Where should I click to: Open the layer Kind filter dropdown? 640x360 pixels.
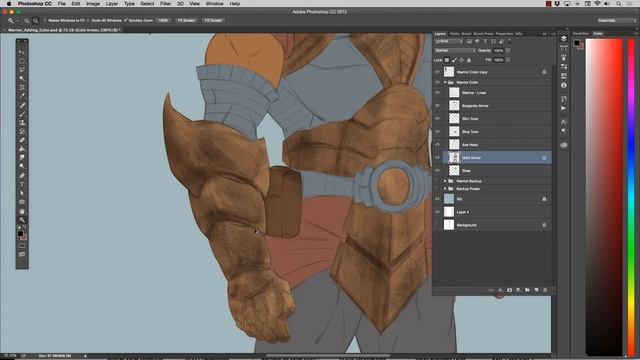[x=449, y=42]
